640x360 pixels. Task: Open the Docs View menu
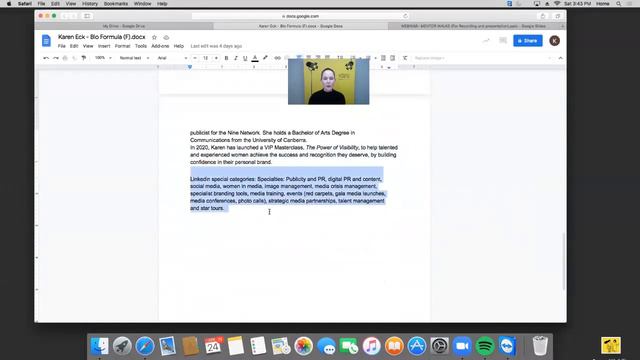coord(88,46)
